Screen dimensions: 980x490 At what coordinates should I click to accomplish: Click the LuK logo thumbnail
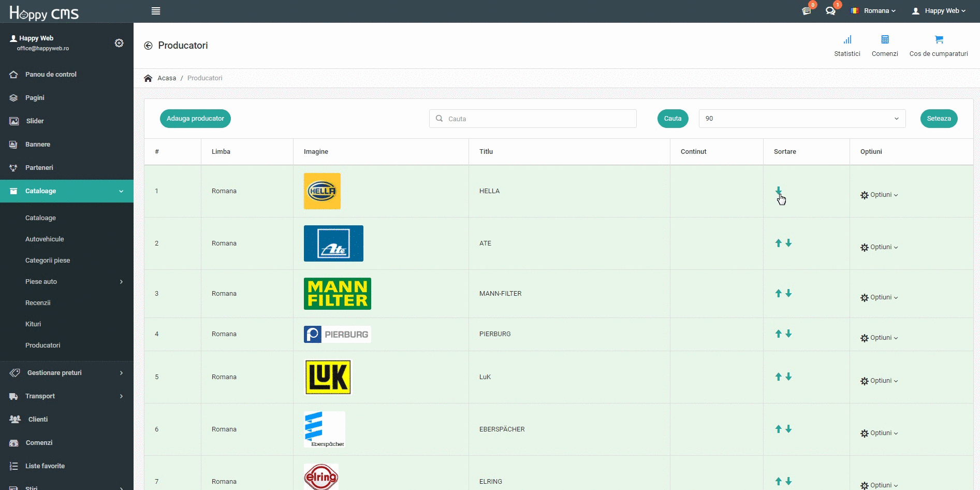coord(328,377)
